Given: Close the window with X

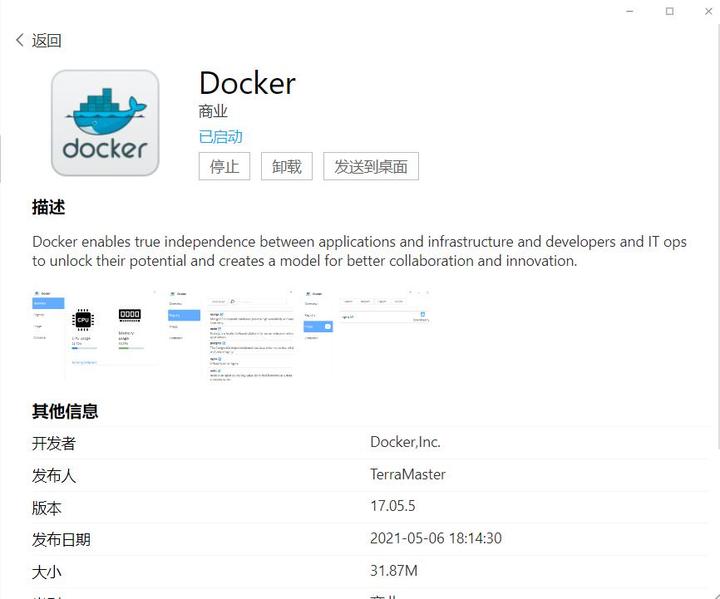Looking at the screenshot, I should coord(709,11).
